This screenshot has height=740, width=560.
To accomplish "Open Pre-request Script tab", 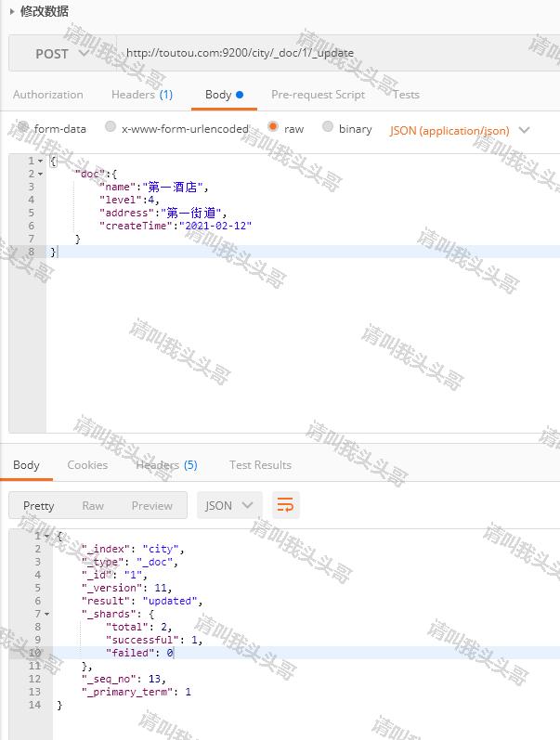I will tap(318, 95).
